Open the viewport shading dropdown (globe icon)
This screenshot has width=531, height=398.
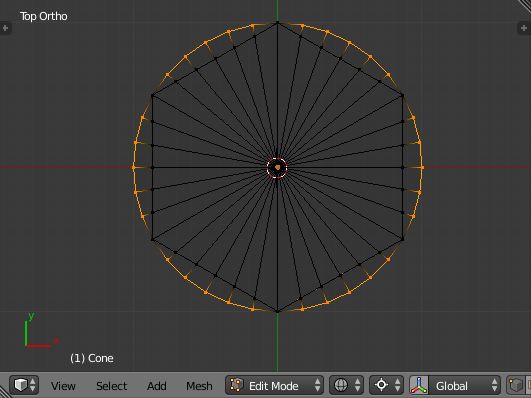coord(346,385)
